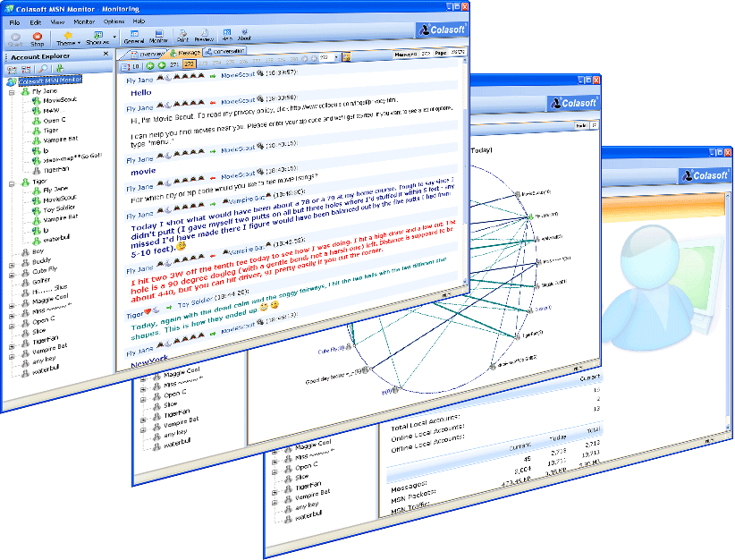Click the 'NewYork' message text
This screenshot has height=560, width=735.
pyautogui.click(x=149, y=361)
